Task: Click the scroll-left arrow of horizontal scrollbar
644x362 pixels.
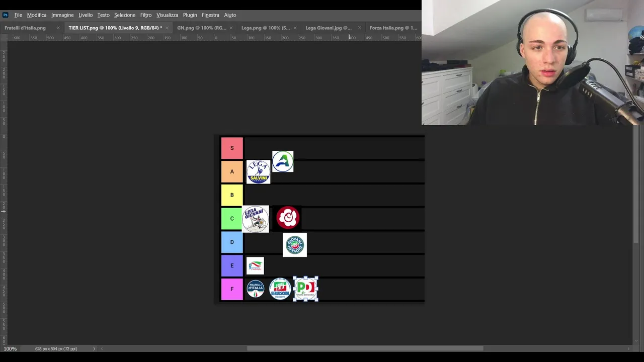Action: (102, 349)
